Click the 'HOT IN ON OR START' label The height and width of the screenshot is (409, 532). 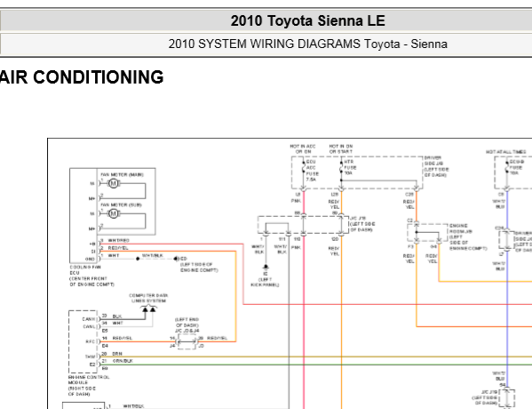[x=341, y=148]
